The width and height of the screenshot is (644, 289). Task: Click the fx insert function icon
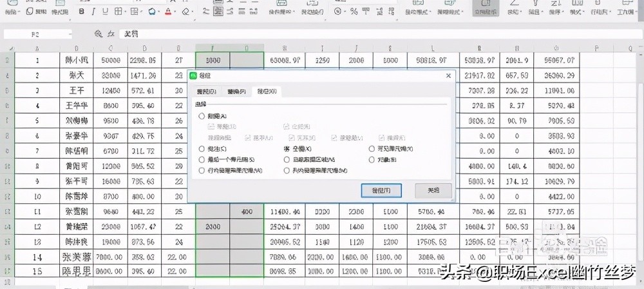click(x=111, y=34)
